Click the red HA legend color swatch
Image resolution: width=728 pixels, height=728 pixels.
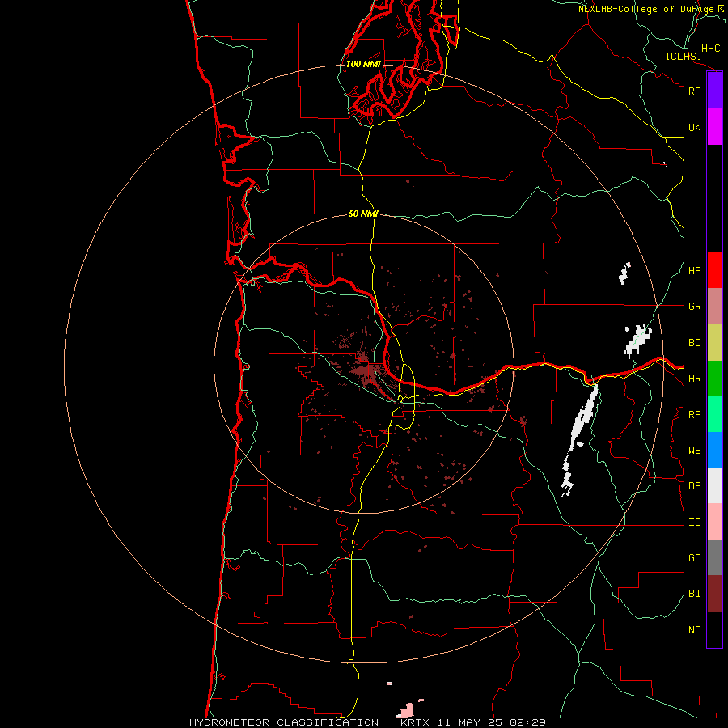click(714, 270)
